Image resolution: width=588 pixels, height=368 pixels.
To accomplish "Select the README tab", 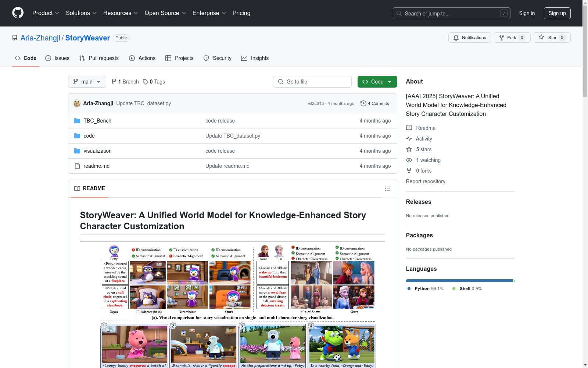I will pyautogui.click(x=90, y=188).
